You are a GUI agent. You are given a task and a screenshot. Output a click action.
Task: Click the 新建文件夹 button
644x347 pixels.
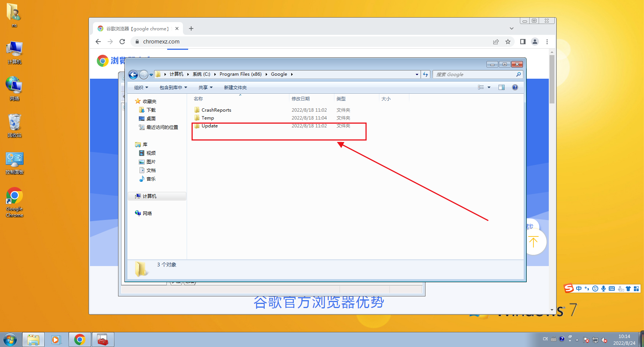click(235, 87)
